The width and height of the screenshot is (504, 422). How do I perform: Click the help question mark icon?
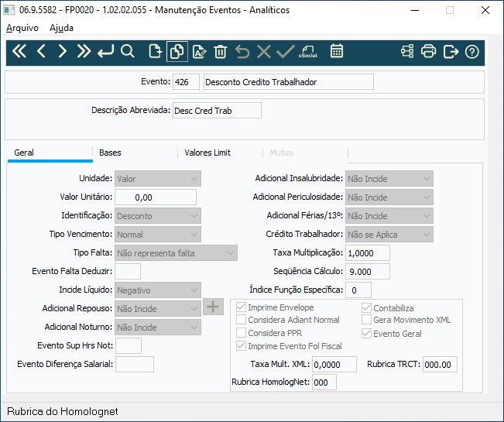471,52
